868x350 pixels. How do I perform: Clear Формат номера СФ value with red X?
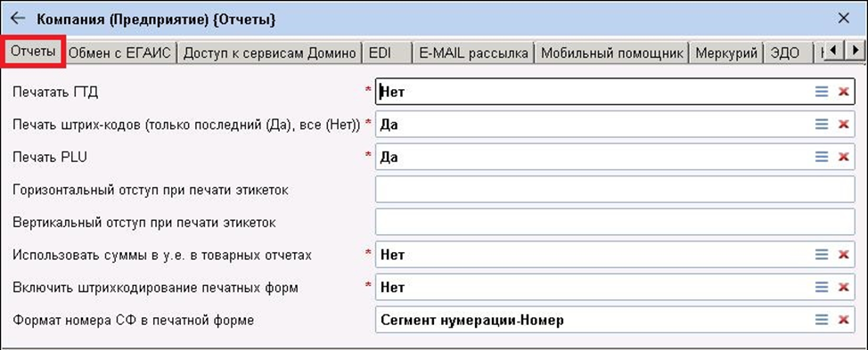point(844,320)
